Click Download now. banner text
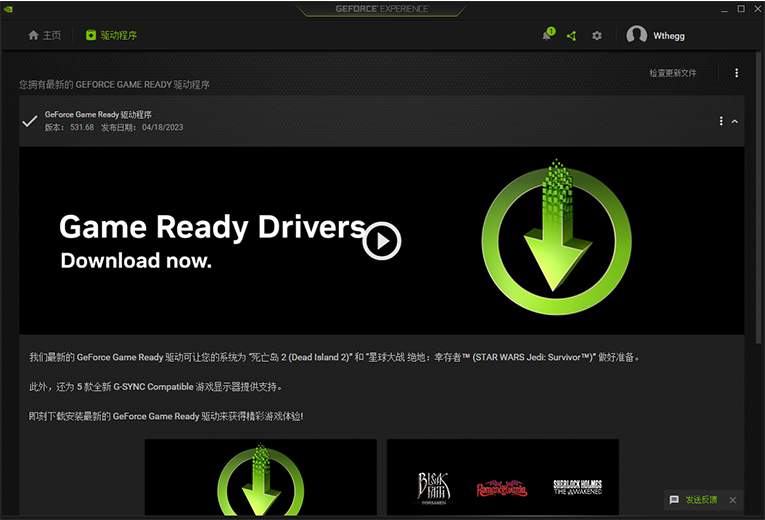765x520 pixels. 136,260
